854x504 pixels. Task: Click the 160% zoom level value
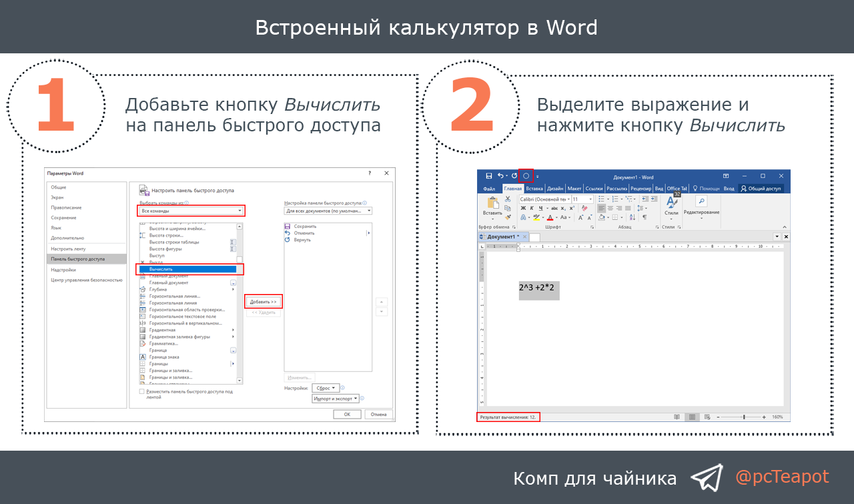point(777,417)
